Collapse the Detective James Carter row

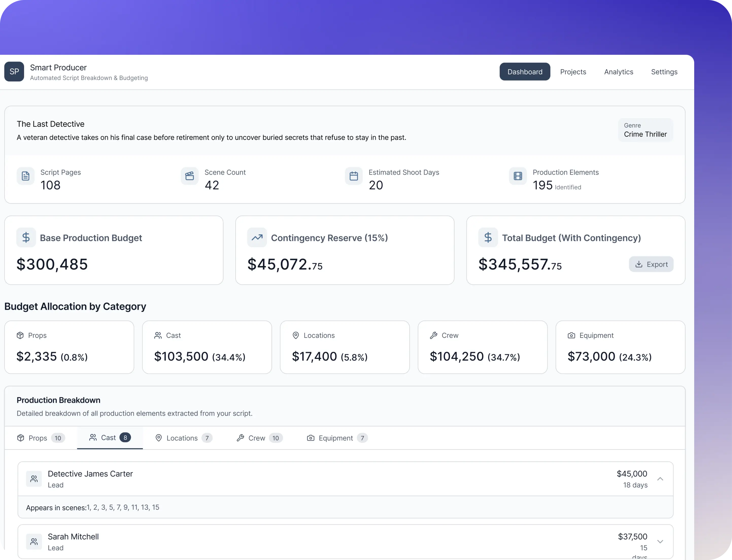tap(660, 479)
